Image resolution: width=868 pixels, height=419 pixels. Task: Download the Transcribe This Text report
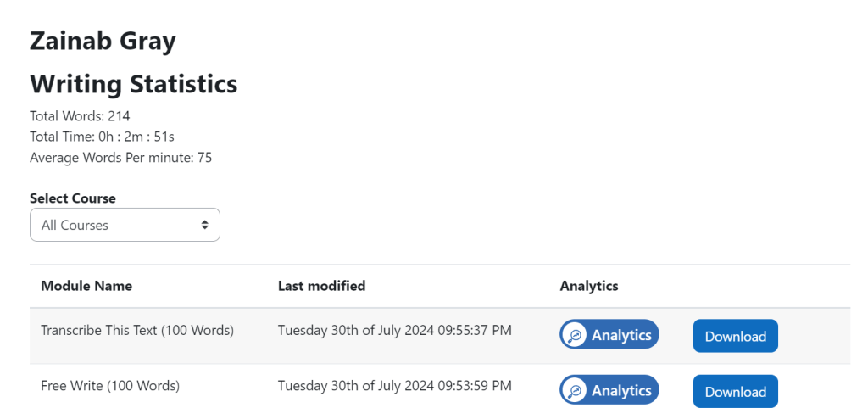point(735,337)
